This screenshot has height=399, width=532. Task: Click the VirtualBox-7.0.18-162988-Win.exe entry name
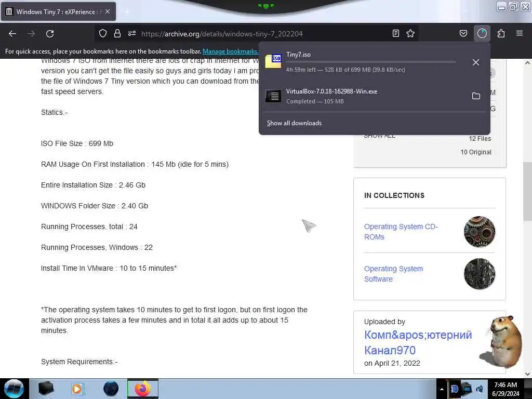[x=331, y=91]
